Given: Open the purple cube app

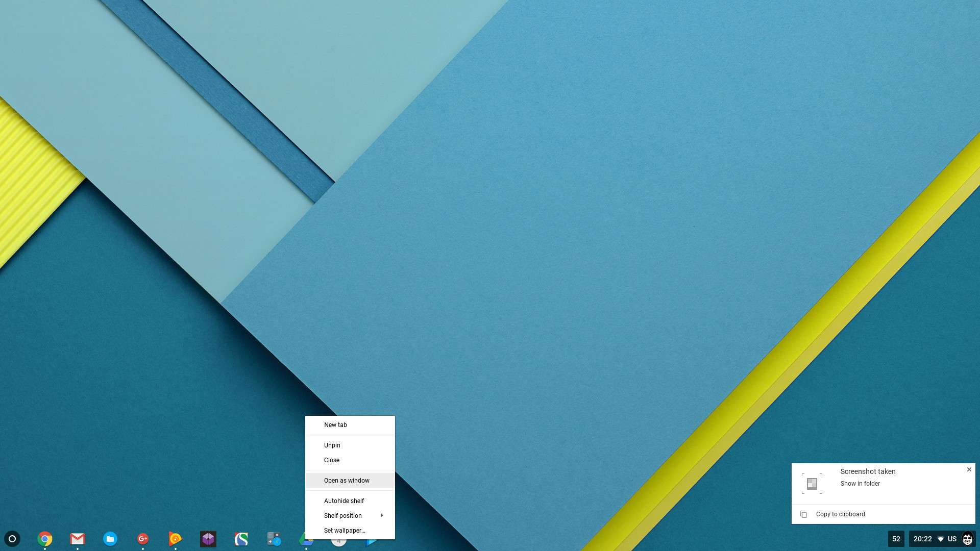Looking at the screenshot, I should [208, 539].
